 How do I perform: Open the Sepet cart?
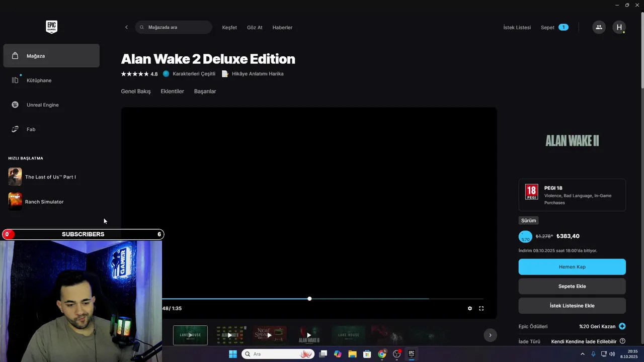point(554,27)
